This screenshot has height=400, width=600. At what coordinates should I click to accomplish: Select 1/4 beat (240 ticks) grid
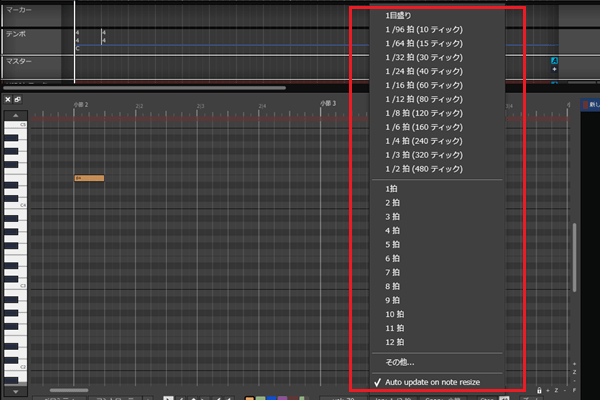(425, 142)
